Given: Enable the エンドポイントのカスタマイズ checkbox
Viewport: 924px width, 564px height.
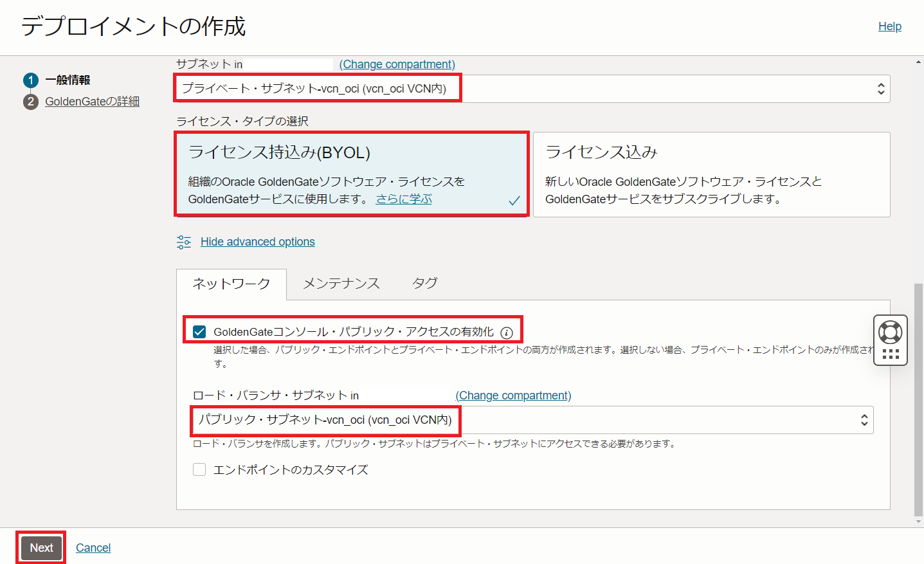Looking at the screenshot, I should [199, 470].
